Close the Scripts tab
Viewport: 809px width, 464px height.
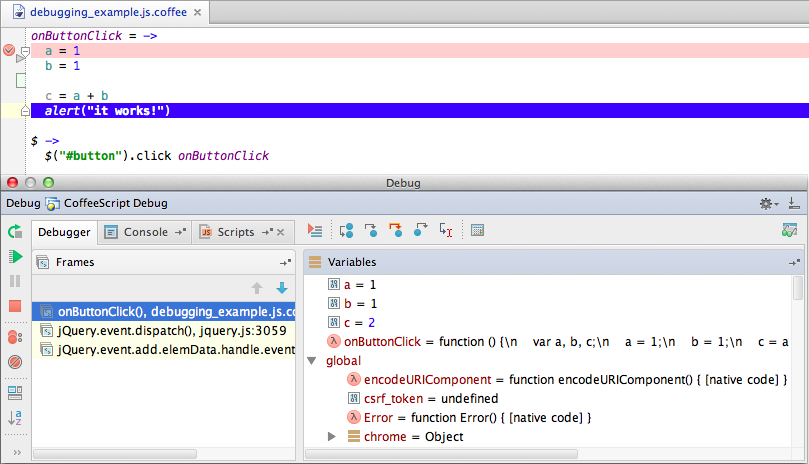coord(281,232)
